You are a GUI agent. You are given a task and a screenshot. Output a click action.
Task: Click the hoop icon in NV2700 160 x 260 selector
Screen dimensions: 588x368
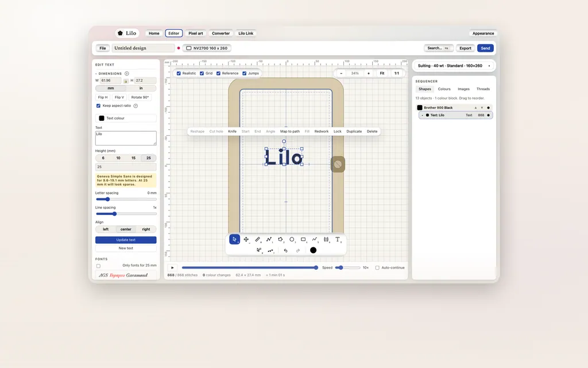click(188, 48)
